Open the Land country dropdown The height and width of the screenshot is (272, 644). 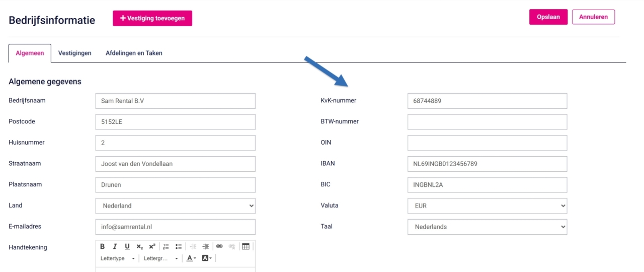(175, 206)
